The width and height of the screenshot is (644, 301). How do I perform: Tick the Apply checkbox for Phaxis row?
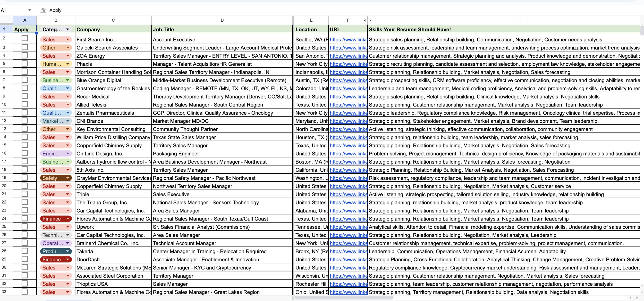click(25, 64)
